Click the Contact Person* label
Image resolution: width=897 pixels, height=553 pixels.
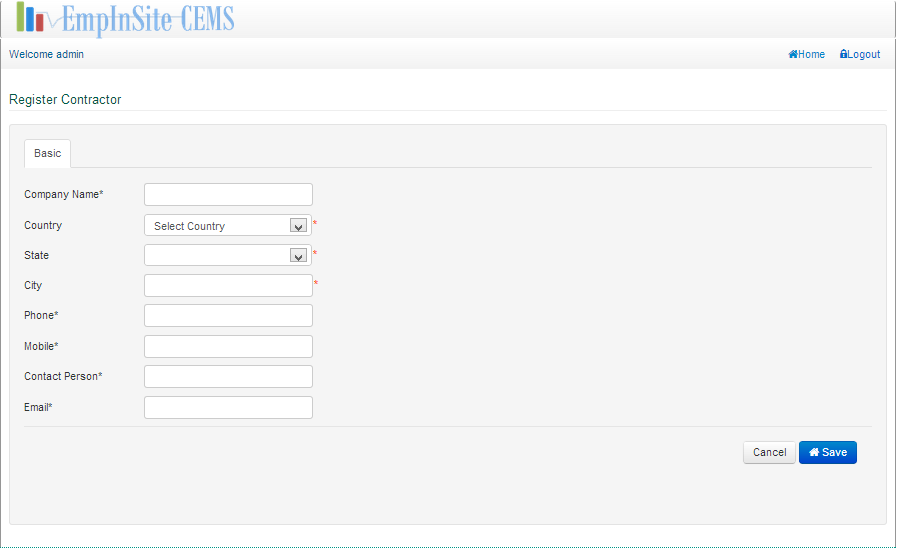tap(63, 376)
